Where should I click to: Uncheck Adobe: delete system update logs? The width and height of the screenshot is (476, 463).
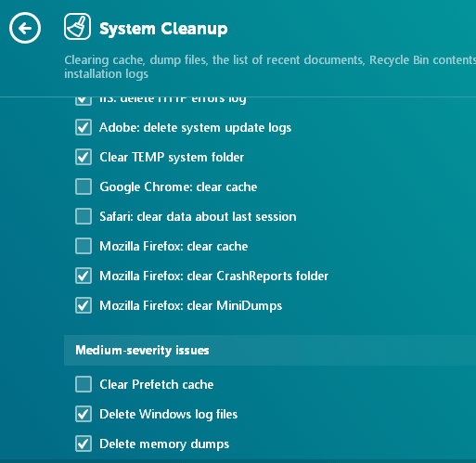pyautogui.click(x=84, y=127)
